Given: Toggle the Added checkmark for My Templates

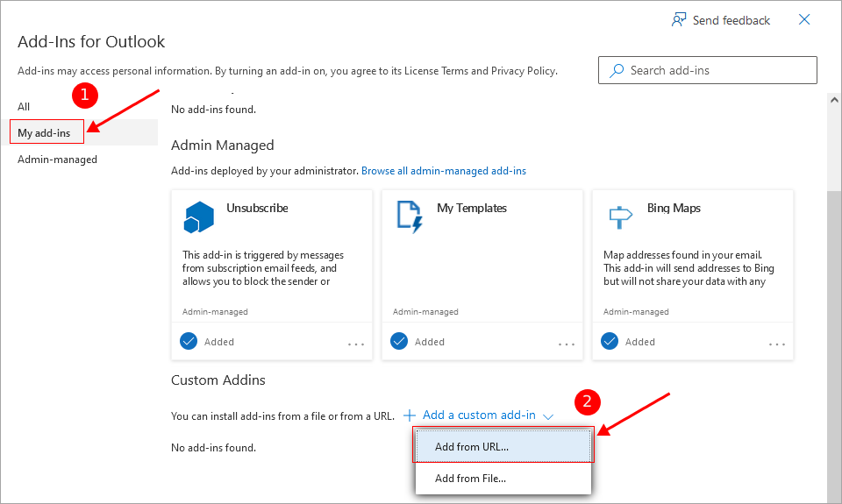Looking at the screenshot, I should coord(399,341).
